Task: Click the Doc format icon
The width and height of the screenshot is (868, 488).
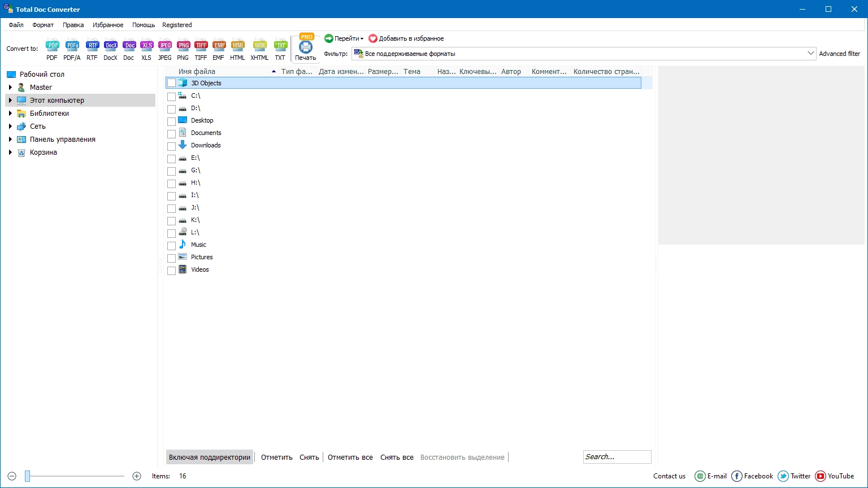Action: [129, 50]
